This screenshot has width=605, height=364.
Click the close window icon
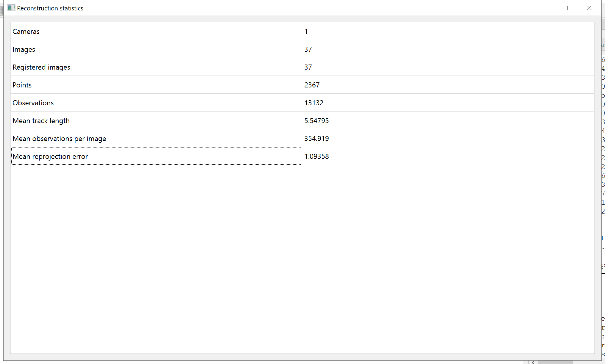(589, 8)
